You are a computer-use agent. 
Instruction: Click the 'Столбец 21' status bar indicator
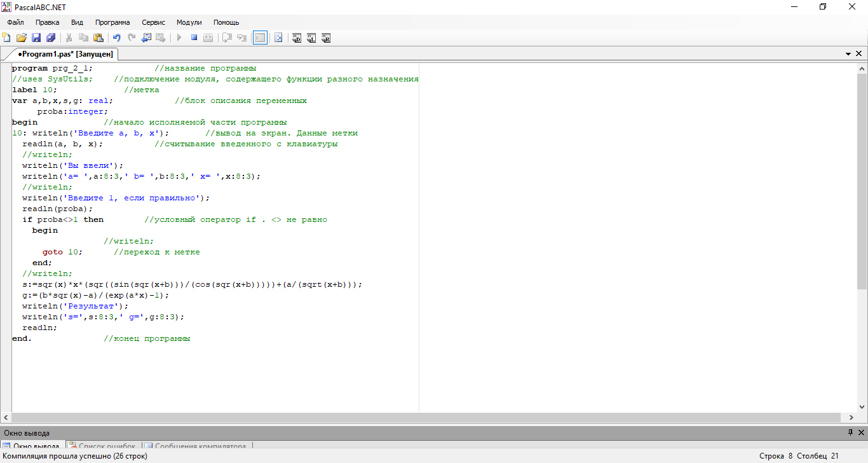[818, 456]
